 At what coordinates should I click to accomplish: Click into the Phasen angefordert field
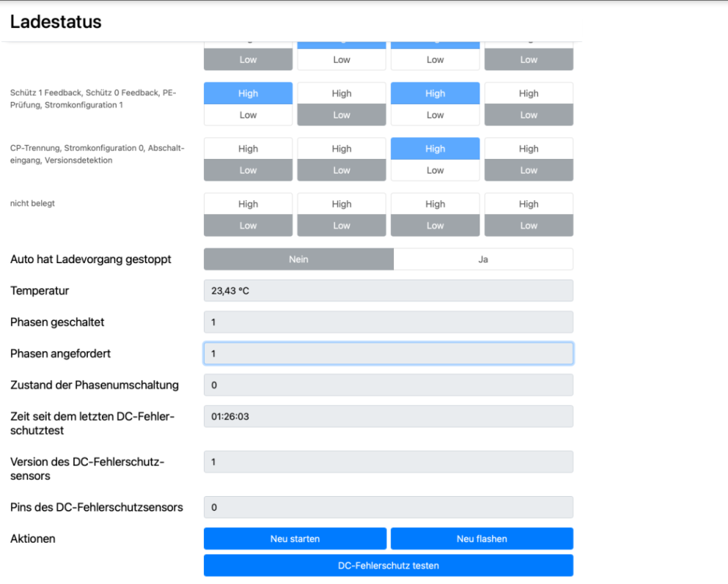click(388, 354)
